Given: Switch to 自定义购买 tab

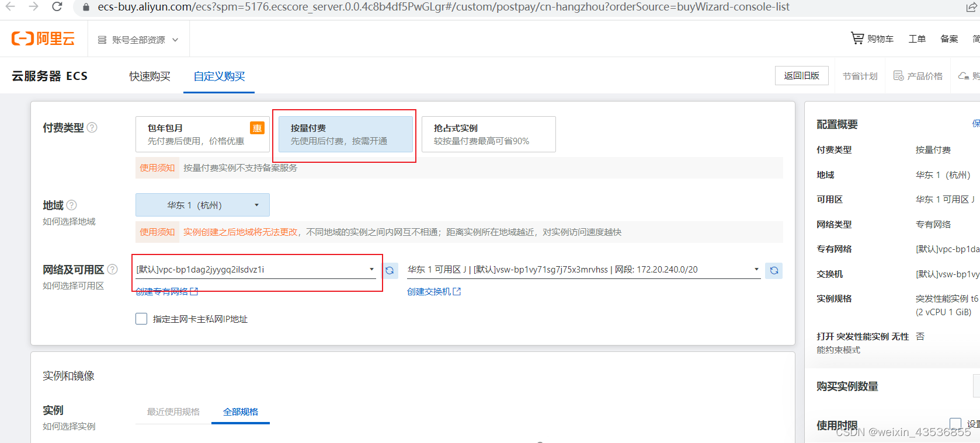Looking at the screenshot, I should tap(219, 76).
